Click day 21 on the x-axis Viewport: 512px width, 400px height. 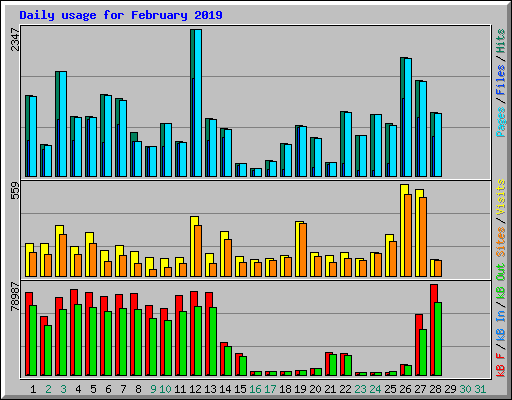point(330,389)
